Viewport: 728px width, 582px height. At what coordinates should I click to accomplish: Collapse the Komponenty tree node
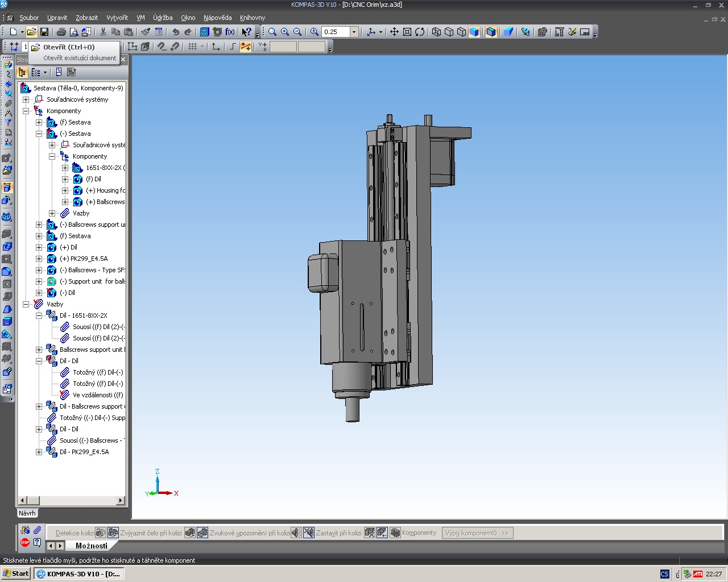coord(26,111)
